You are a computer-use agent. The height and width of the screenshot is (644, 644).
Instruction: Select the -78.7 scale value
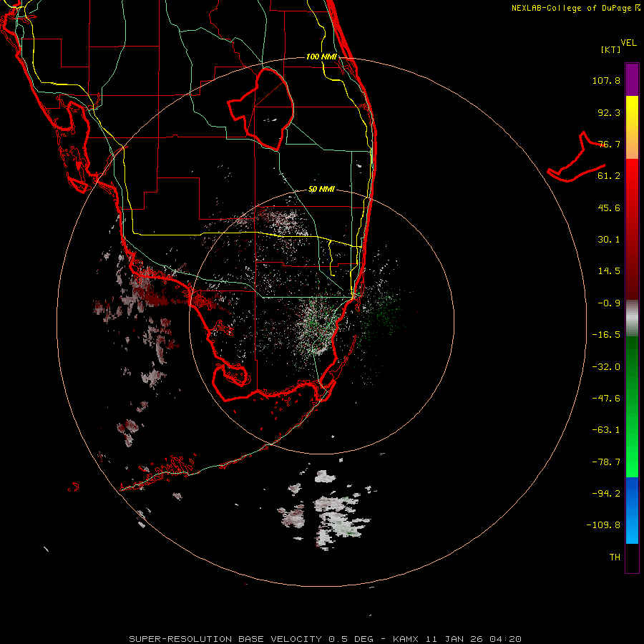[606, 462]
